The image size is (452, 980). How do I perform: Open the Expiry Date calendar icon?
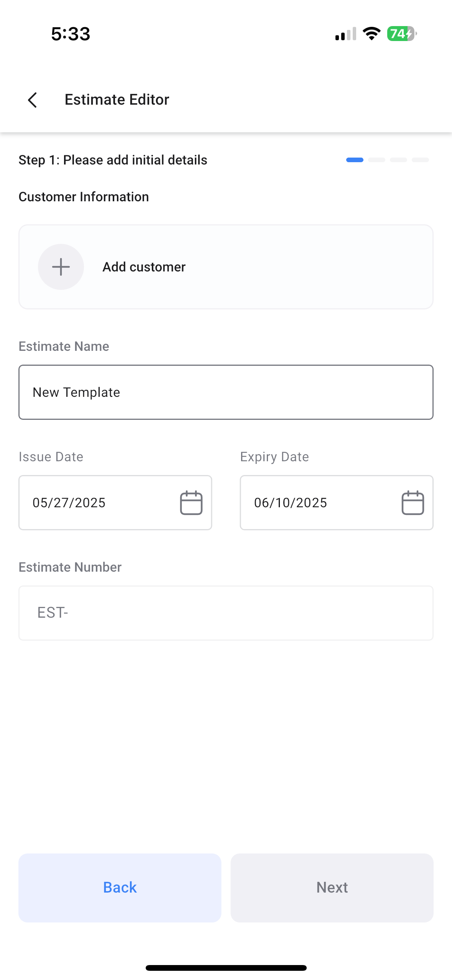coord(413,503)
